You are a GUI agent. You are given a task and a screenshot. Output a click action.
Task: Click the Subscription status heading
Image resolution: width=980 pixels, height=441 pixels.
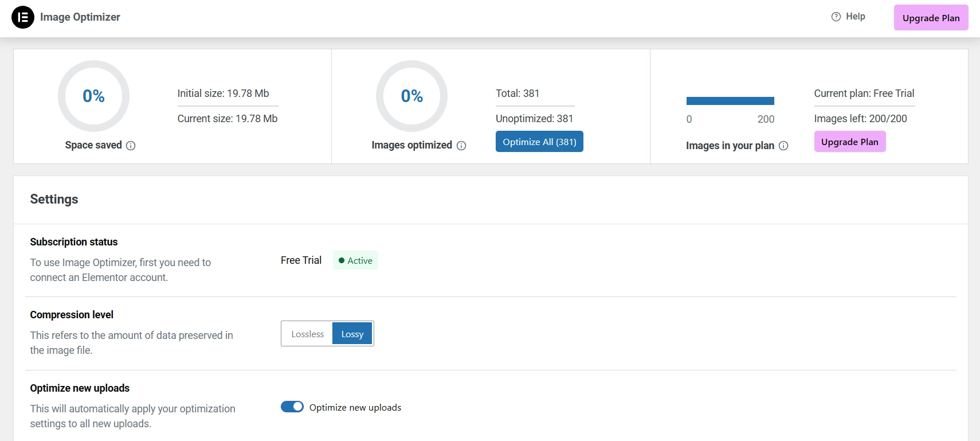coord(74,242)
